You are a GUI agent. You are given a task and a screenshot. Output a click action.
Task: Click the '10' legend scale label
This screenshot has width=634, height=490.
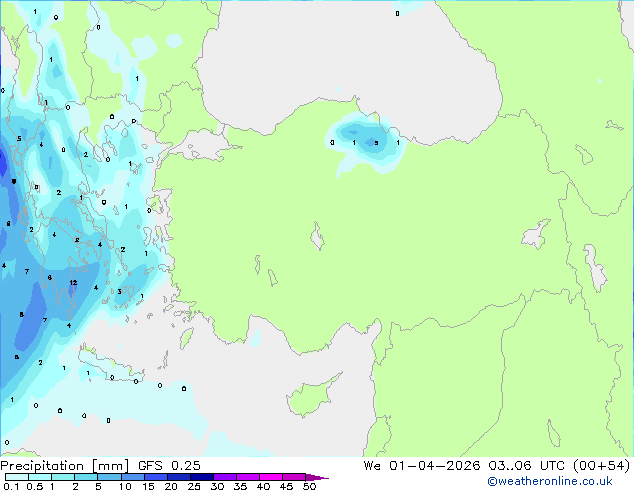coord(125,486)
